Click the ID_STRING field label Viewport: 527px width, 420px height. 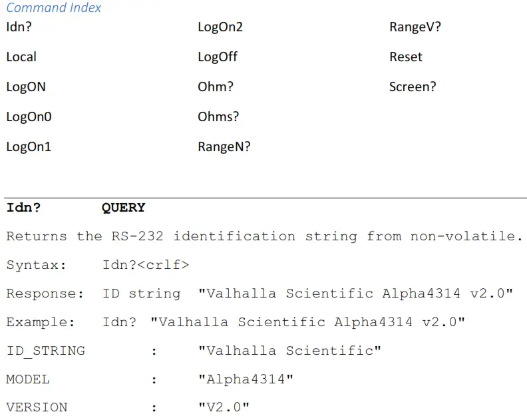click(46, 351)
